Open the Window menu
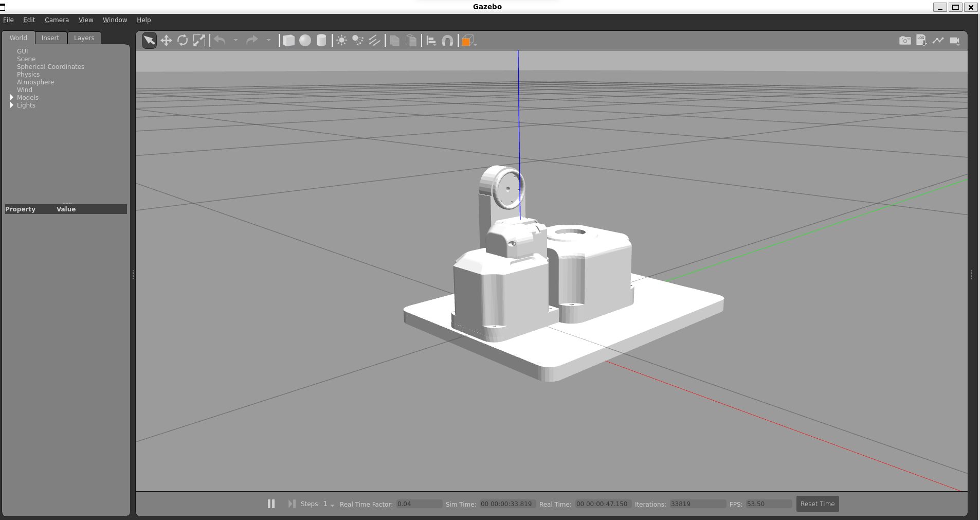 115,20
